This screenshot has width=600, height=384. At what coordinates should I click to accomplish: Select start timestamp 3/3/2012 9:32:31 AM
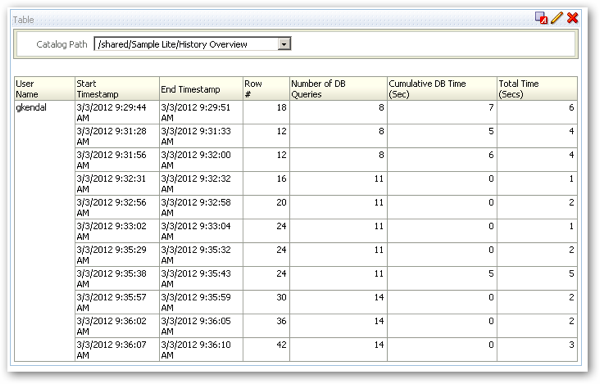(x=117, y=184)
